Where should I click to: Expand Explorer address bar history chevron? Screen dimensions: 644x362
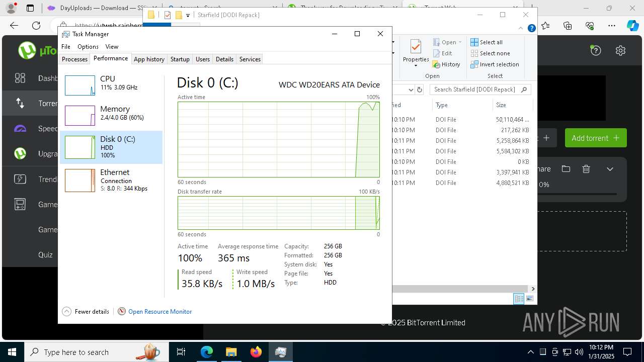pos(411,89)
